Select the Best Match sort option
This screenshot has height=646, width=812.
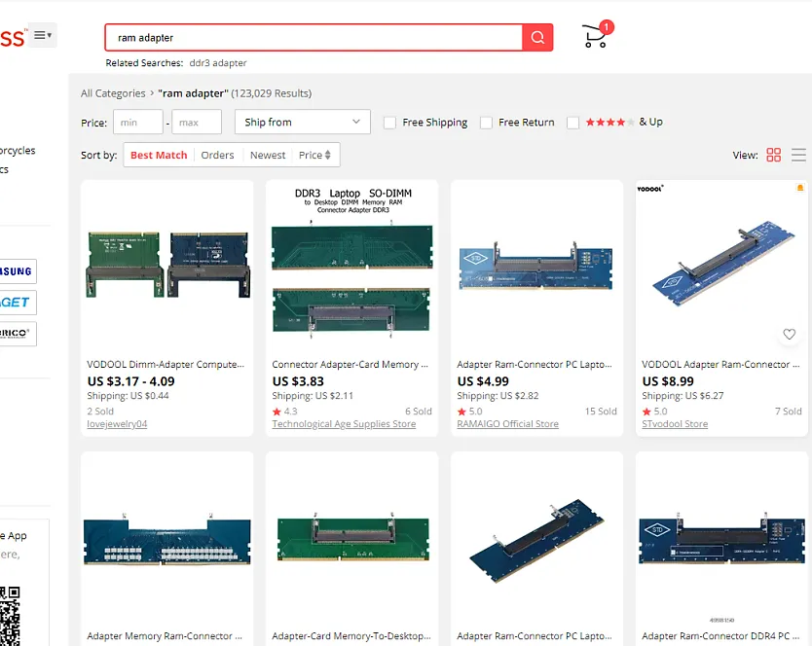pyautogui.click(x=159, y=155)
